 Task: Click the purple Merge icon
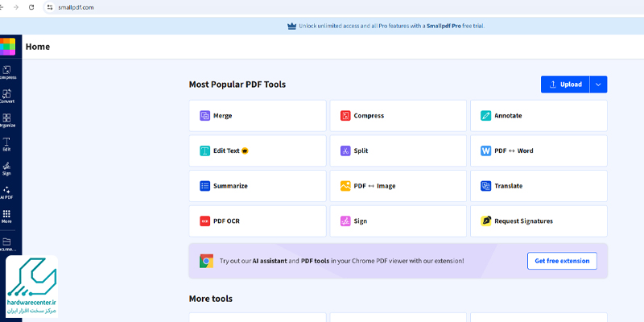click(x=205, y=116)
